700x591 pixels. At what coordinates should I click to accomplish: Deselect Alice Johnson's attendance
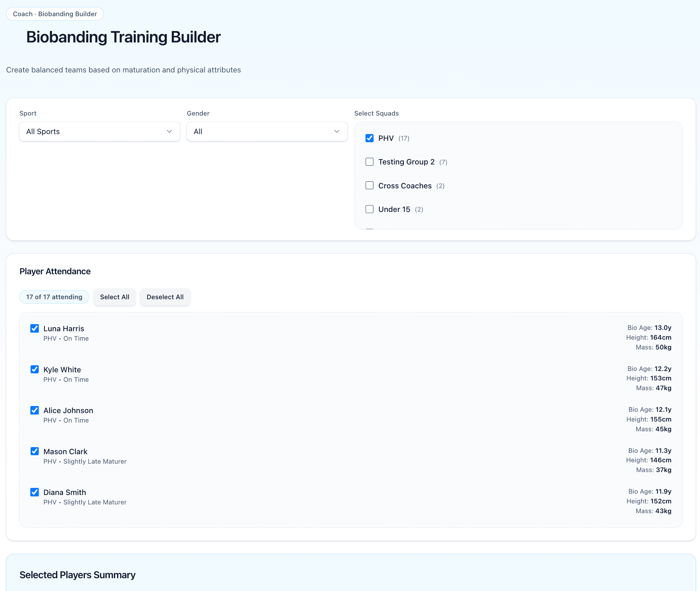click(35, 410)
